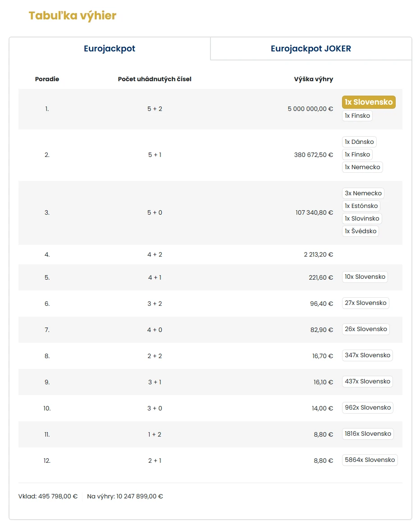The image size is (420, 530).
Task: Click the 1x Dánsko badge
Action: pyautogui.click(x=359, y=142)
